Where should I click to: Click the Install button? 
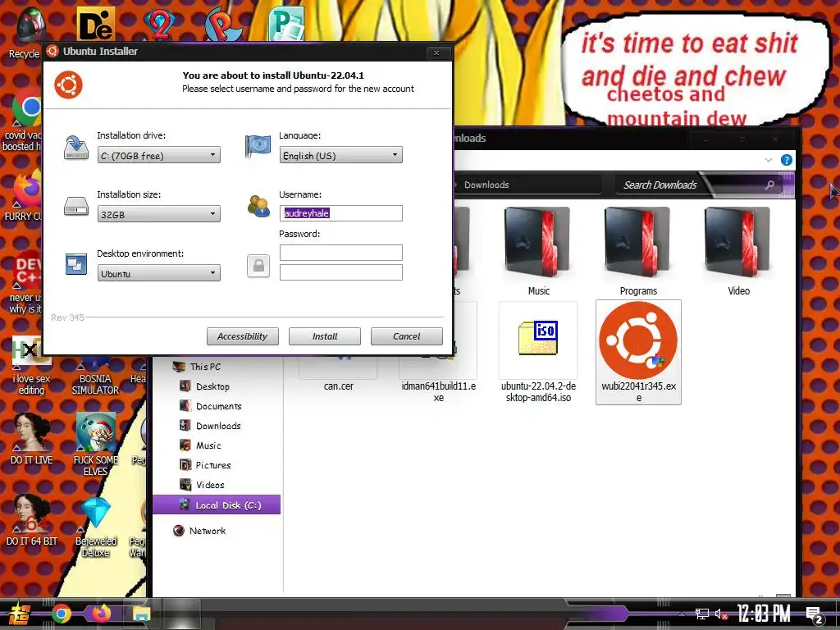(325, 336)
